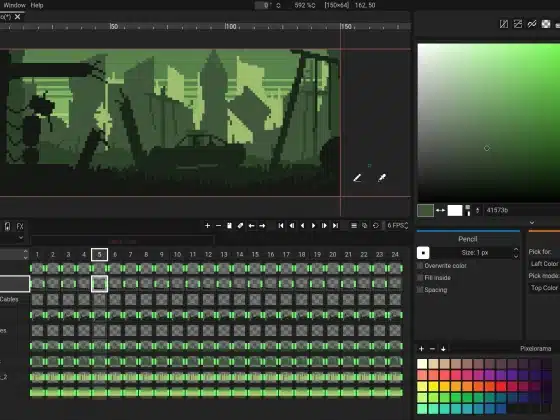Pick the cream palette color in top row

click(422, 364)
